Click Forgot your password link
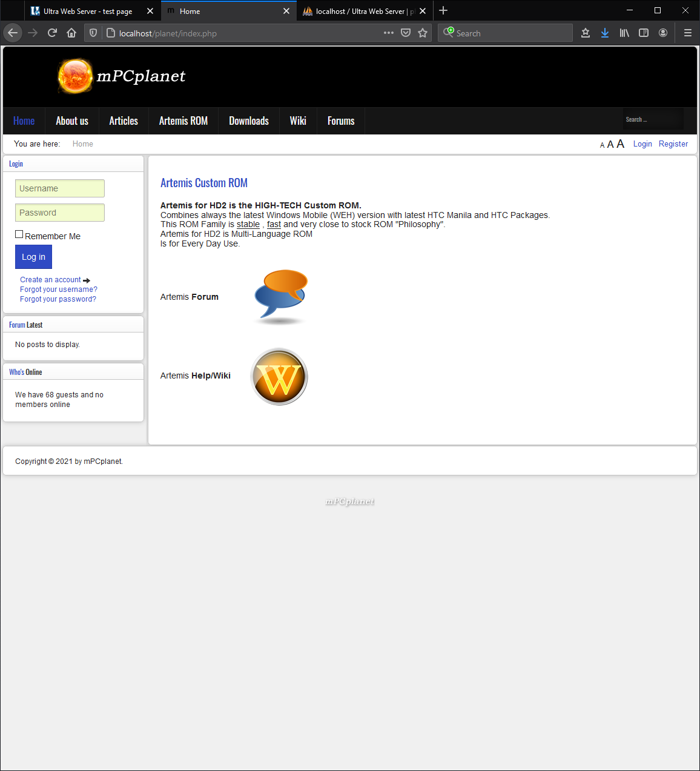Viewport: 700px width, 771px height. [58, 299]
